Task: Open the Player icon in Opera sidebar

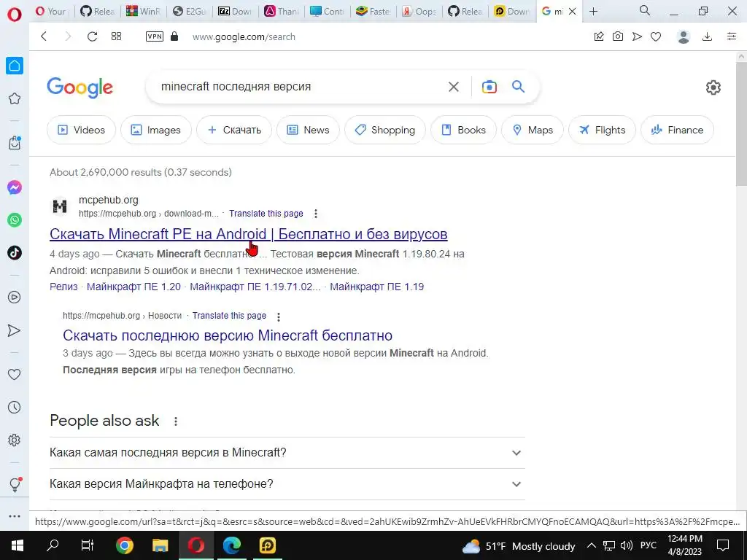Action: 15,297
